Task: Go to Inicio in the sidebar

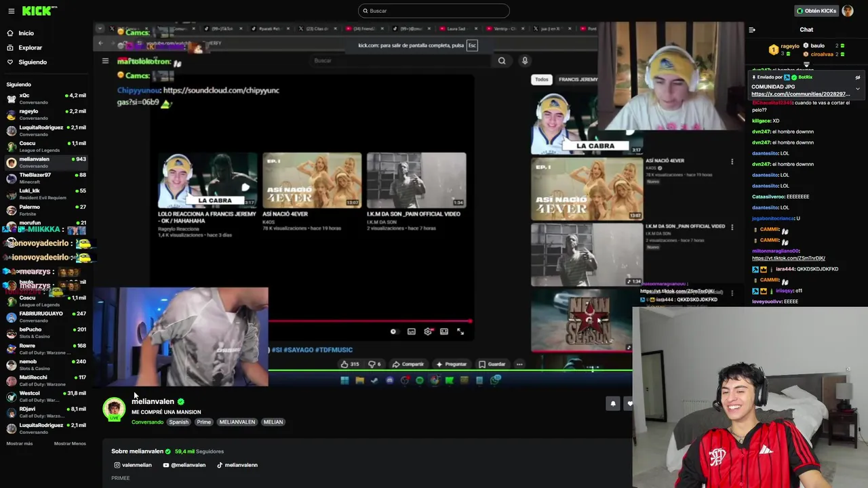Action: (x=26, y=33)
